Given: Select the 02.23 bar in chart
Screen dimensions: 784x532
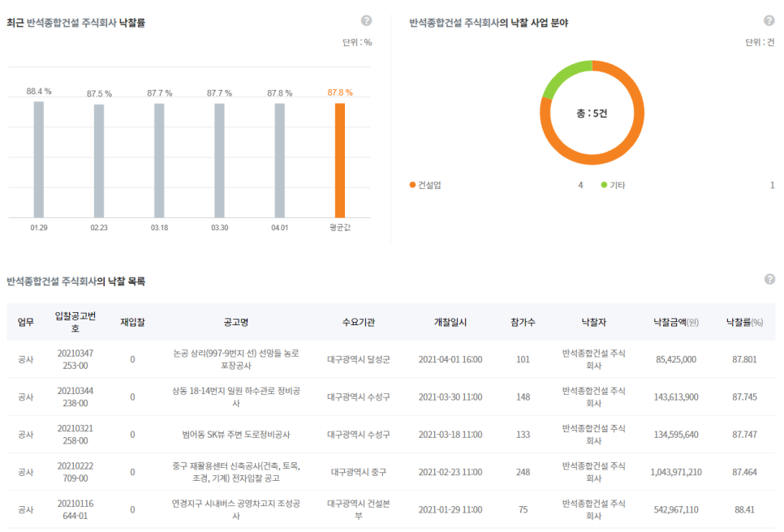Looking at the screenshot, I should point(99,161).
